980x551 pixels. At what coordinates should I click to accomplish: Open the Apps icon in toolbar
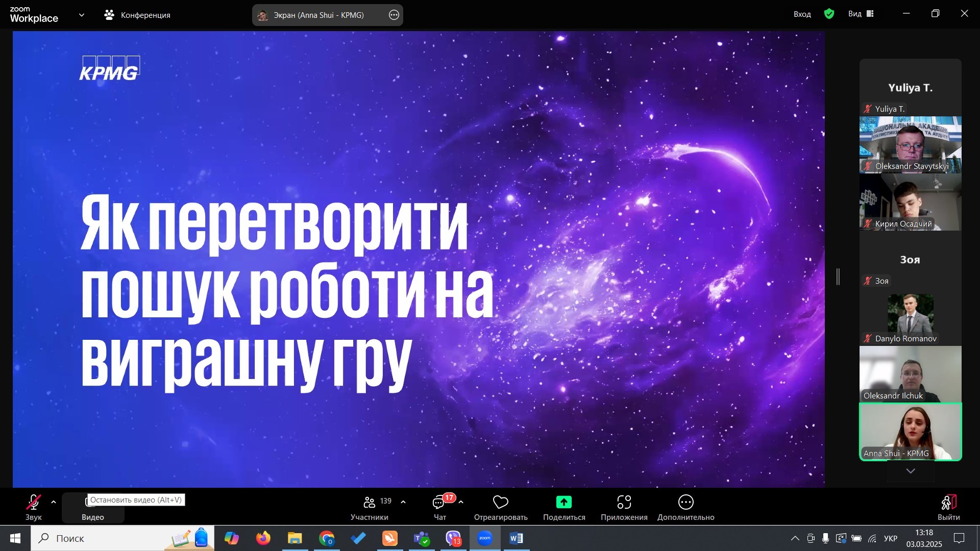(x=624, y=503)
